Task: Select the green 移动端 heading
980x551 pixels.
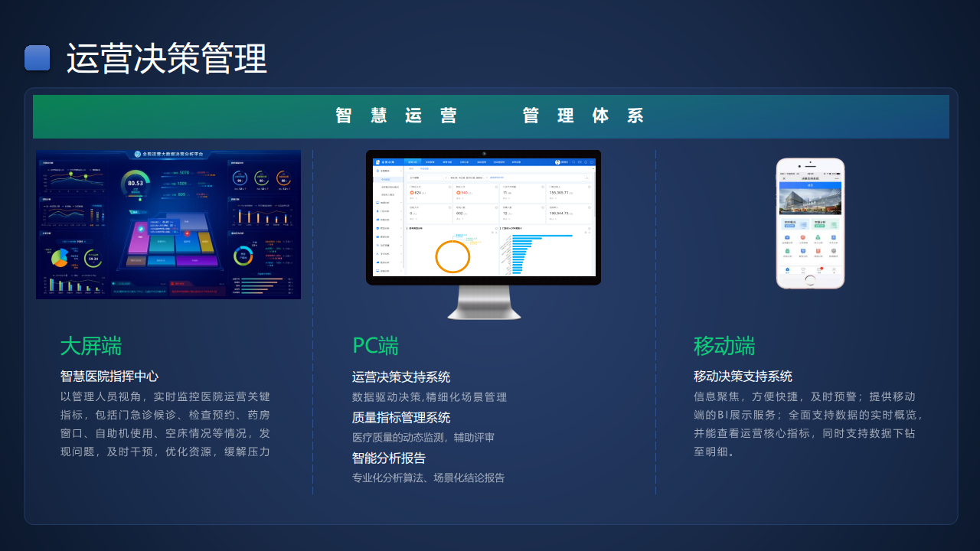Action: pos(724,346)
